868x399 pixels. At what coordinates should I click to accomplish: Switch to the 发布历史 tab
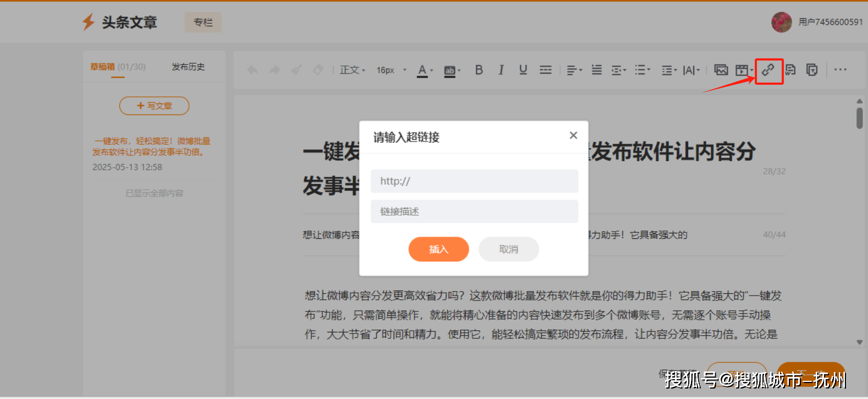(x=188, y=67)
